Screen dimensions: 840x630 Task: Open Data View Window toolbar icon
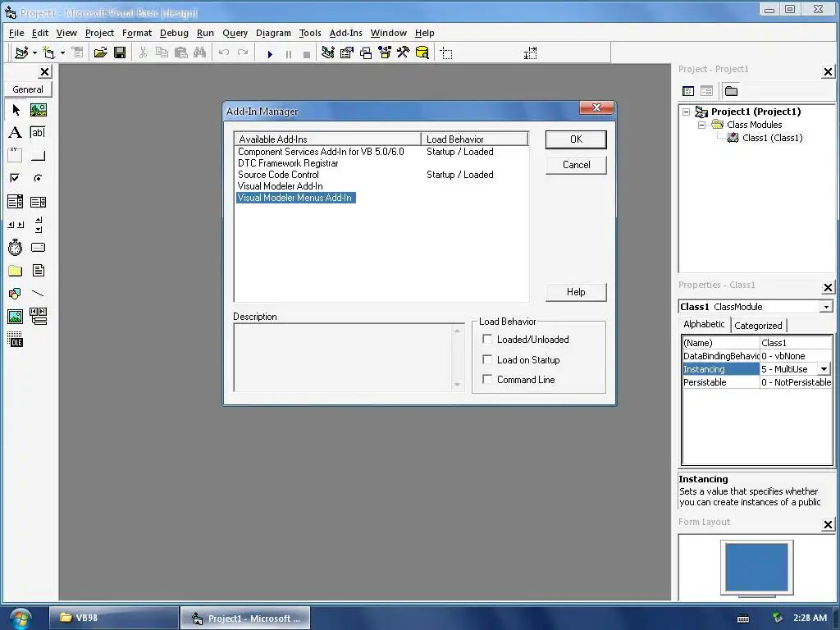(x=422, y=52)
